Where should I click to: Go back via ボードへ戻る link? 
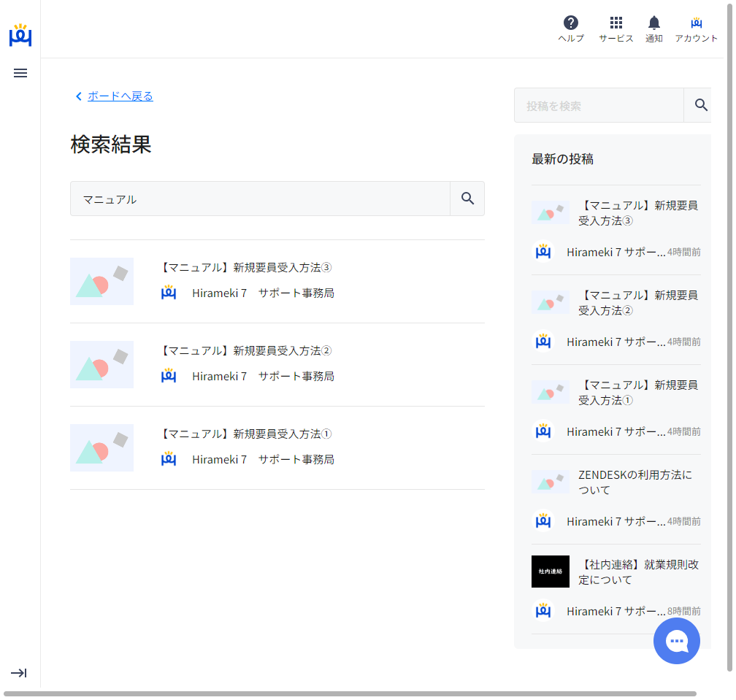click(120, 96)
